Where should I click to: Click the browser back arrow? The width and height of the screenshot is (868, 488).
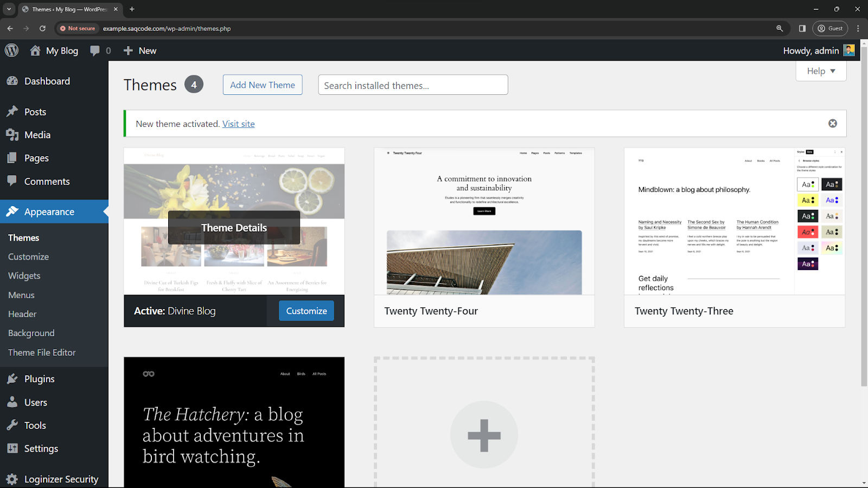tap(10, 28)
